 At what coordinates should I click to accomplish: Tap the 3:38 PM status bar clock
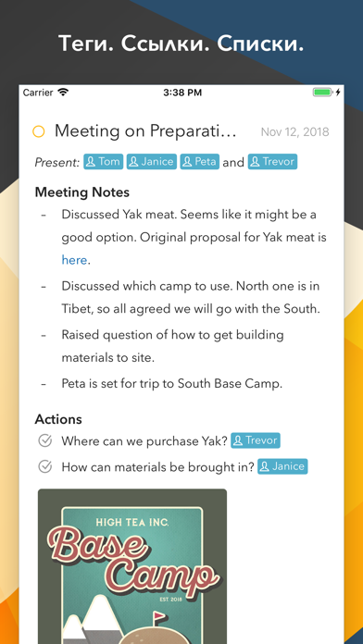182,93
